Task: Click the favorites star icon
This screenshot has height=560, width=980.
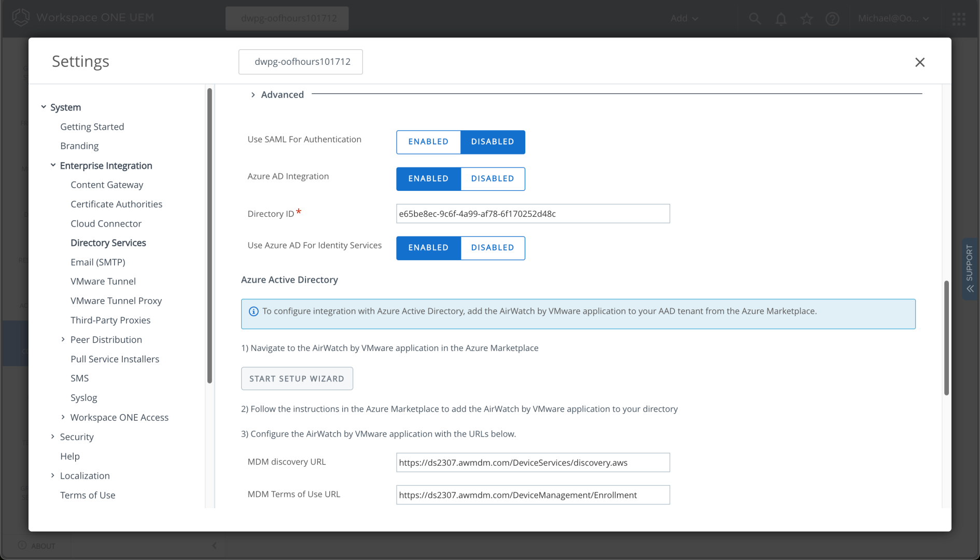Action: [807, 19]
